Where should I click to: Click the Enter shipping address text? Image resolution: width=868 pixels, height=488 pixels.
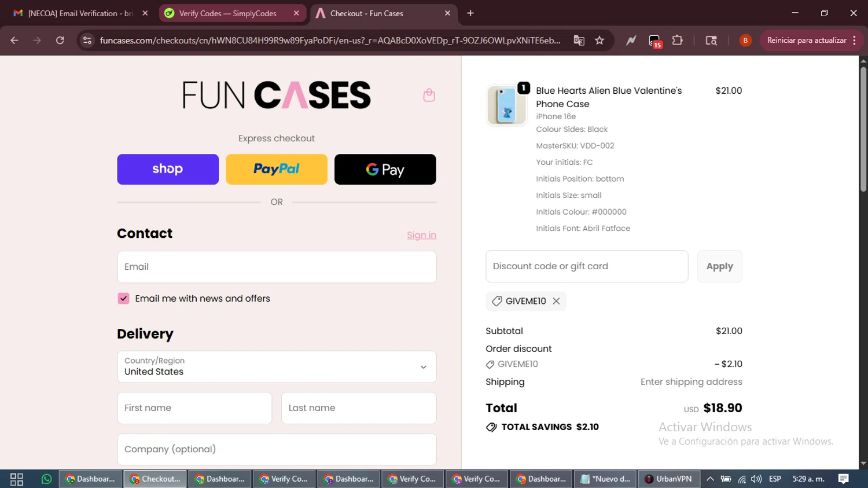click(691, 382)
